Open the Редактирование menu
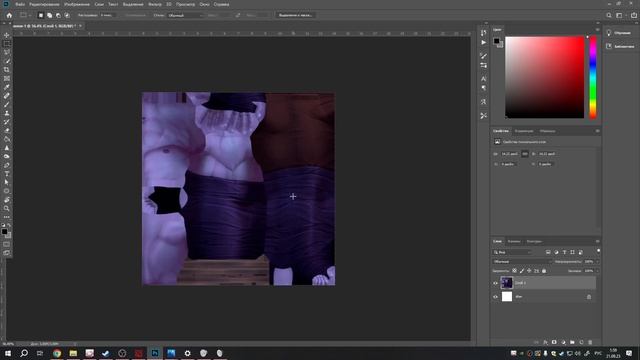This screenshot has width=640, height=360. click(x=44, y=4)
